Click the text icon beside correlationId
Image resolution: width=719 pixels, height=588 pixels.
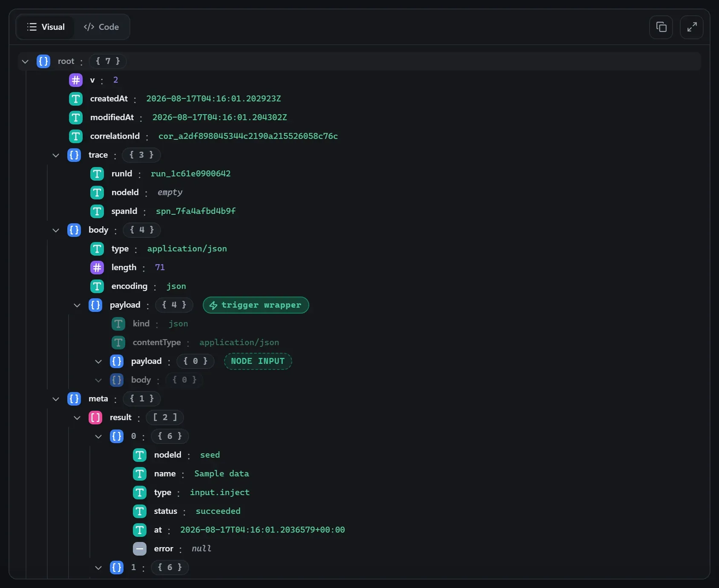[x=76, y=136]
